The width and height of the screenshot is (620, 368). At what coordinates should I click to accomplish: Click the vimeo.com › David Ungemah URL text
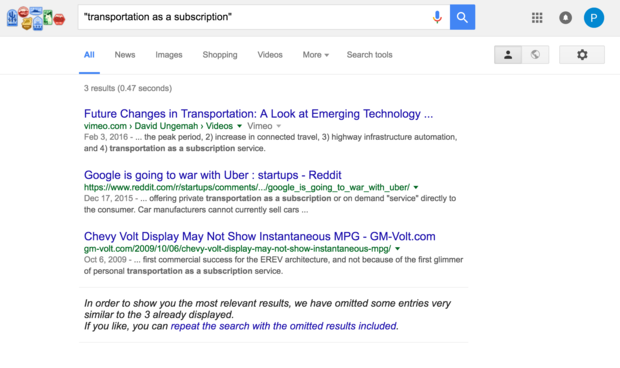coord(158,126)
